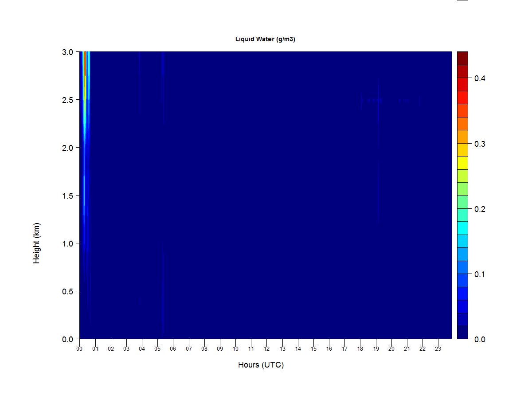Screen dimensions: 532x399
Task: Pick the bright yellow color bar segment
Action: [462, 163]
